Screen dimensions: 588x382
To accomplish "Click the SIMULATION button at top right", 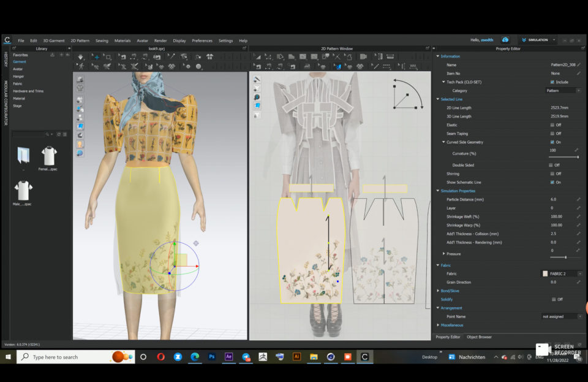I will pyautogui.click(x=538, y=39).
